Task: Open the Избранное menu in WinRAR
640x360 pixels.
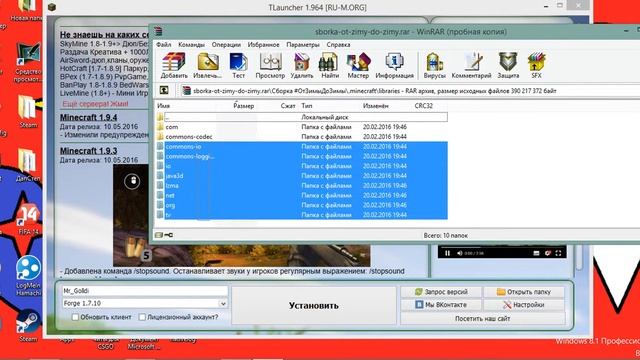Action: [263, 44]
